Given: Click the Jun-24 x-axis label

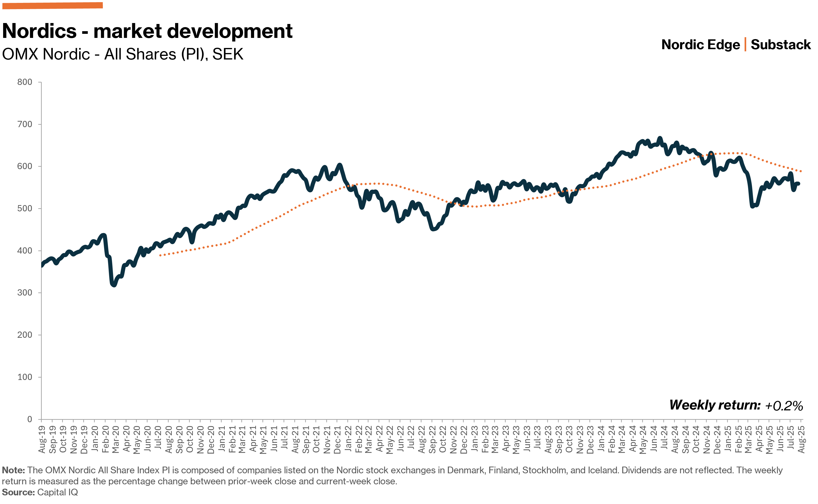Looking at the screenshot, I should (654, 439).
